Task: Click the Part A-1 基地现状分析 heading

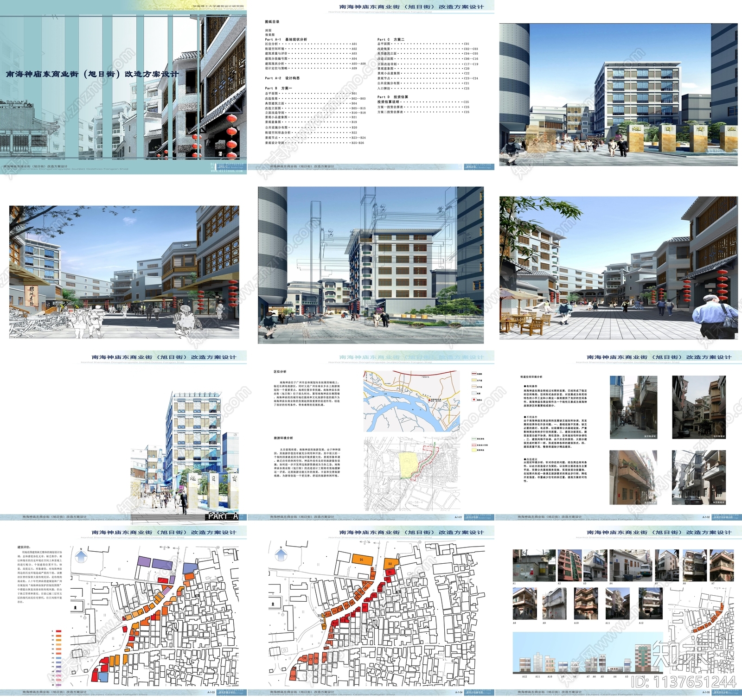Action: tap(286, 39)
